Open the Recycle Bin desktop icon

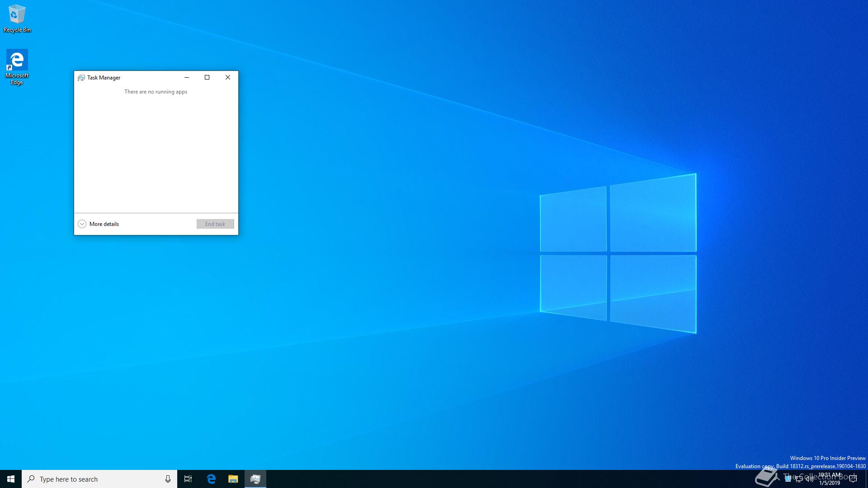(x=17, y=19)
